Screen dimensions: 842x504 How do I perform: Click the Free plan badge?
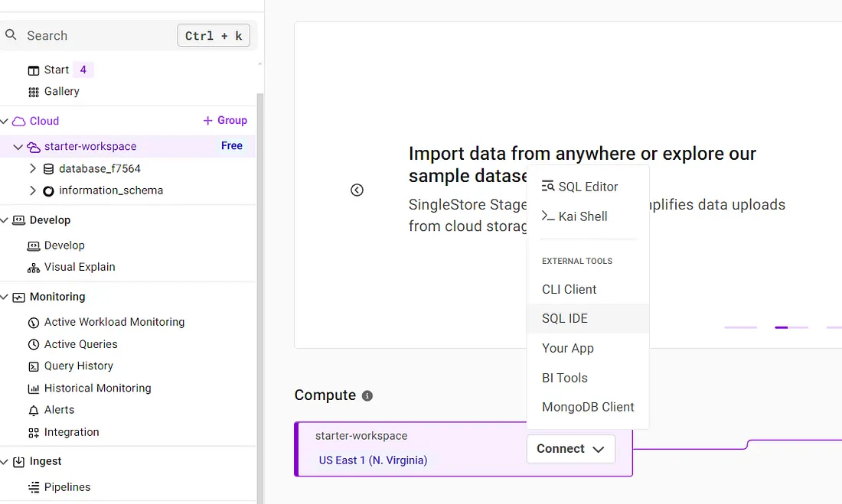(x=232, y=146)
